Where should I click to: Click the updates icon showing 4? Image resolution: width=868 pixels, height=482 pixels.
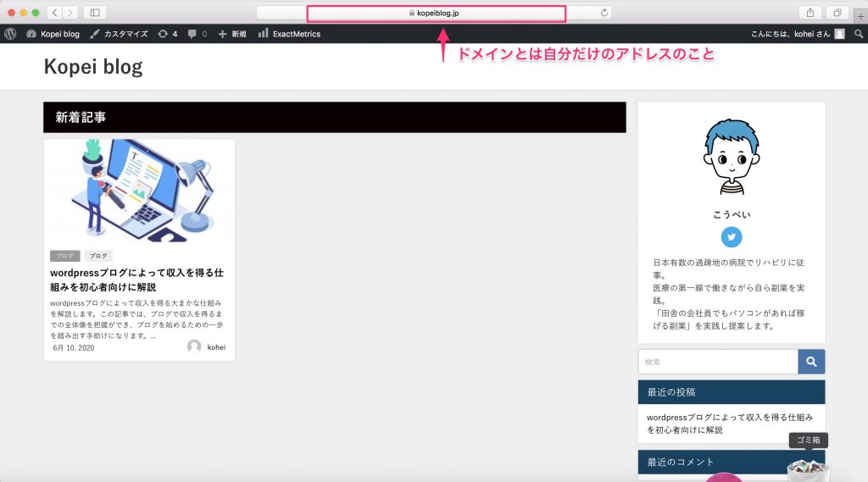click(168, 34)
